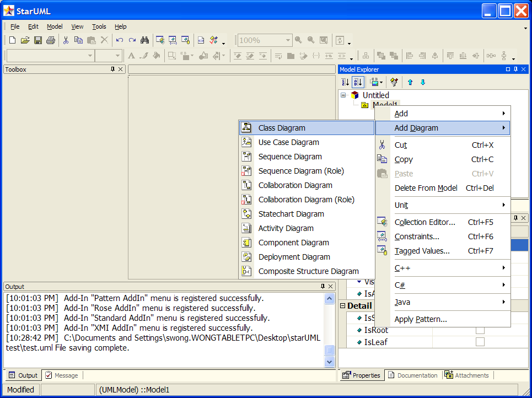This screenshot has height=398, width=532.
Task: Click the Refresh icon beside the zoom tools
Action: (x=340, y=40)
